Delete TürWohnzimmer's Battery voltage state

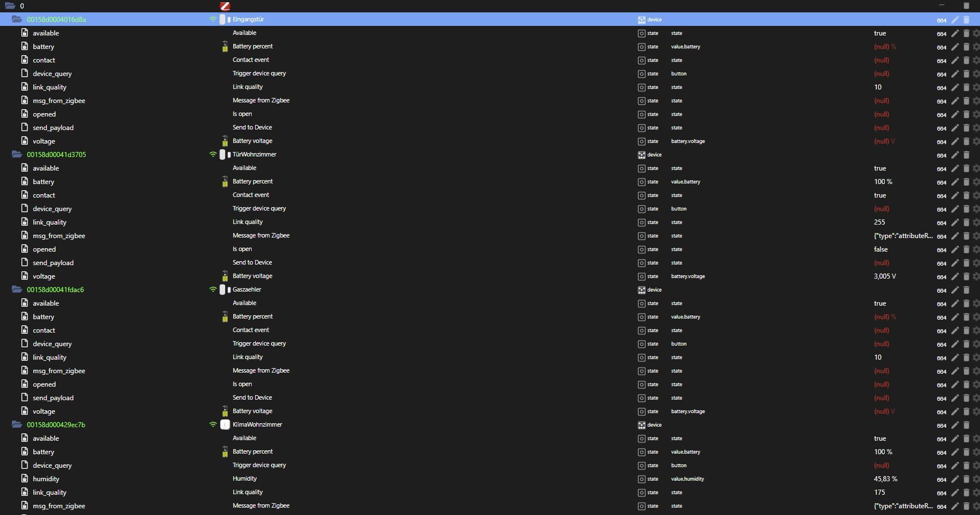[966, 276]
